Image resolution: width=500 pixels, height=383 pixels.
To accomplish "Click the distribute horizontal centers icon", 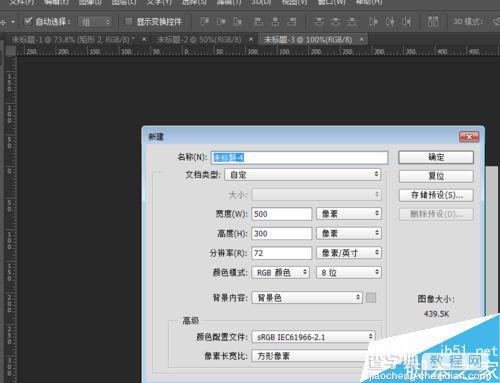I will [x=390, y=22].
